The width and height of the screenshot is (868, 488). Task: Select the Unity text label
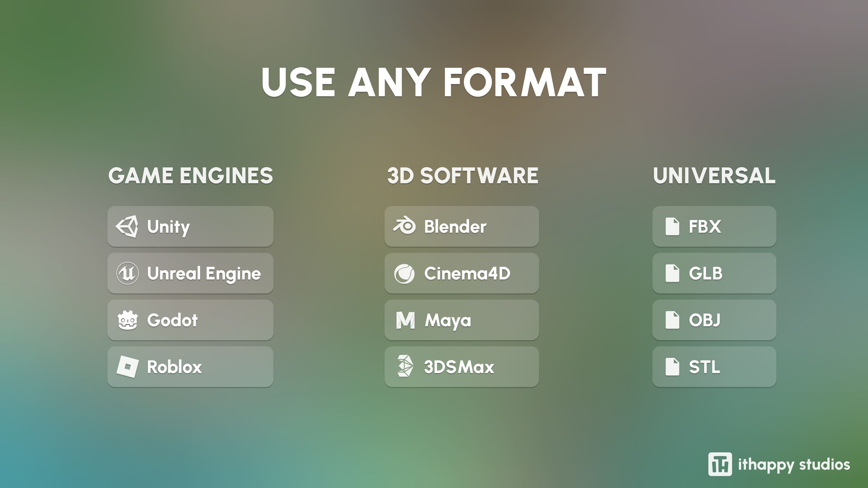click(x=168, y=227)
